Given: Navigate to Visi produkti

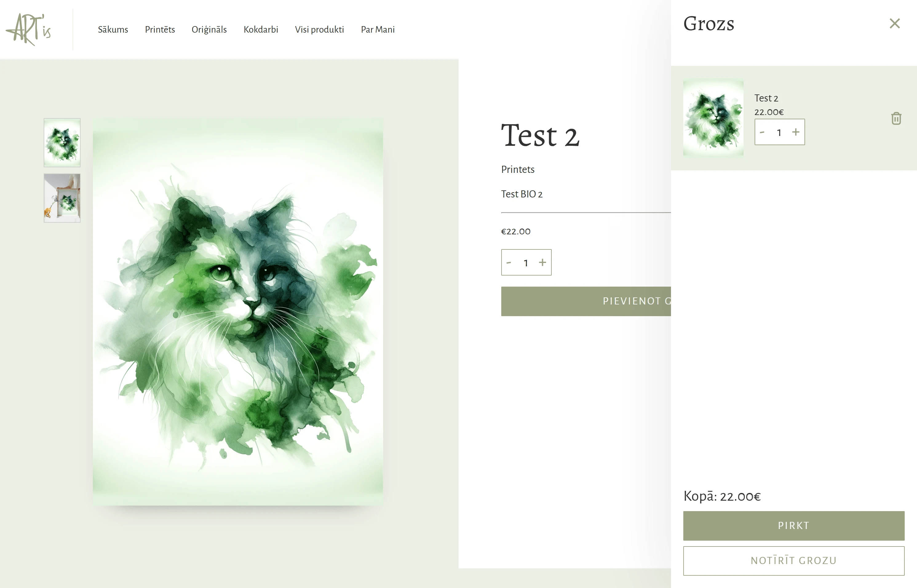Looking at the screenshot, I should 319,30.
